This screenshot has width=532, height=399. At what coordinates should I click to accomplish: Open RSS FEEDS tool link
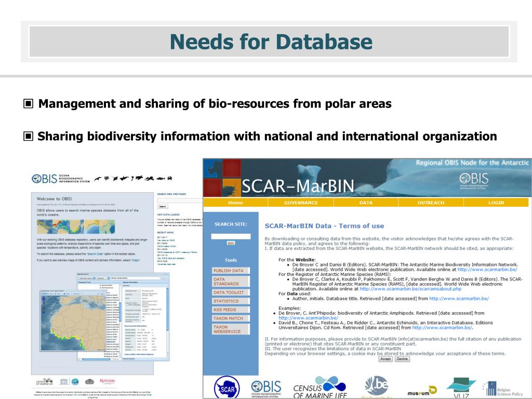pos(231,310)
